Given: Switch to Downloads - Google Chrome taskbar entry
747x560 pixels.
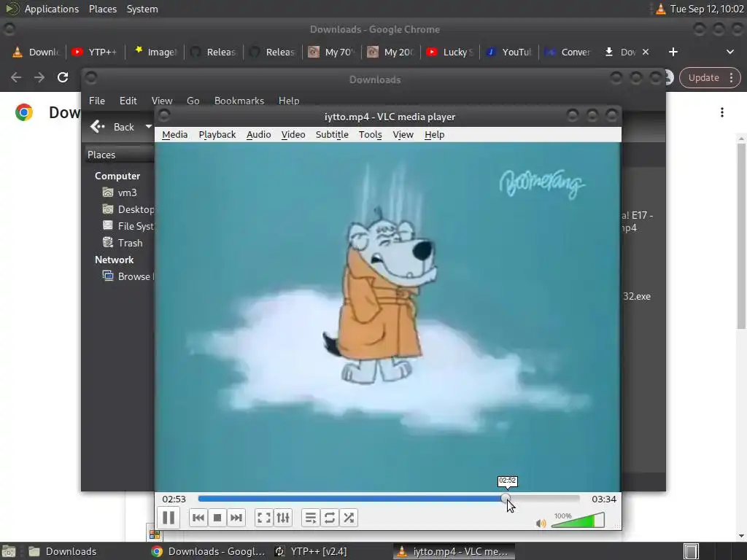Looking at the screenshot, I should pos(209,551).
